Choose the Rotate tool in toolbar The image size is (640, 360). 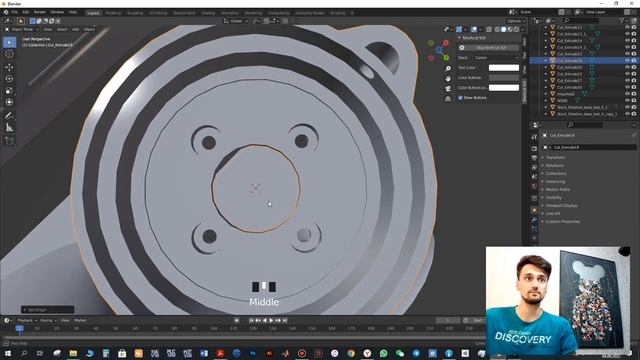click(x=9, y=79)
